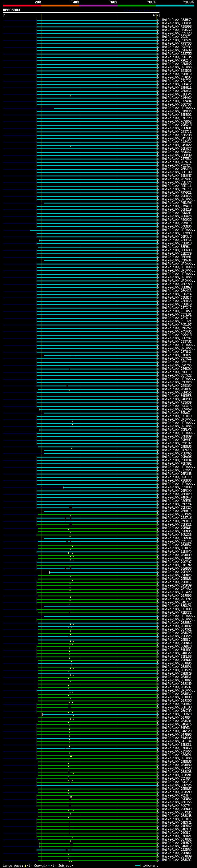This screenshot has height=868, width=197.
Task: Select UniRef100_P29691 entry
Action: tap(176, 755)
